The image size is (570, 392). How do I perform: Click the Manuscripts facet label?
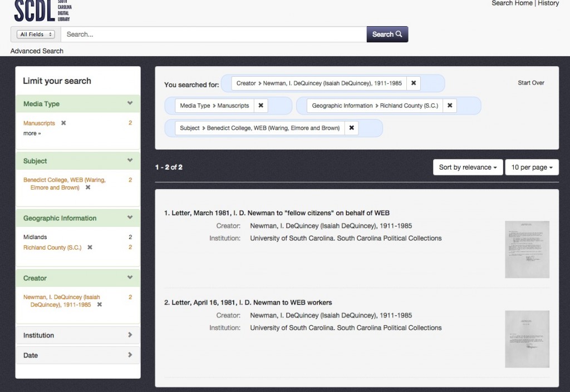pos(39,123)
